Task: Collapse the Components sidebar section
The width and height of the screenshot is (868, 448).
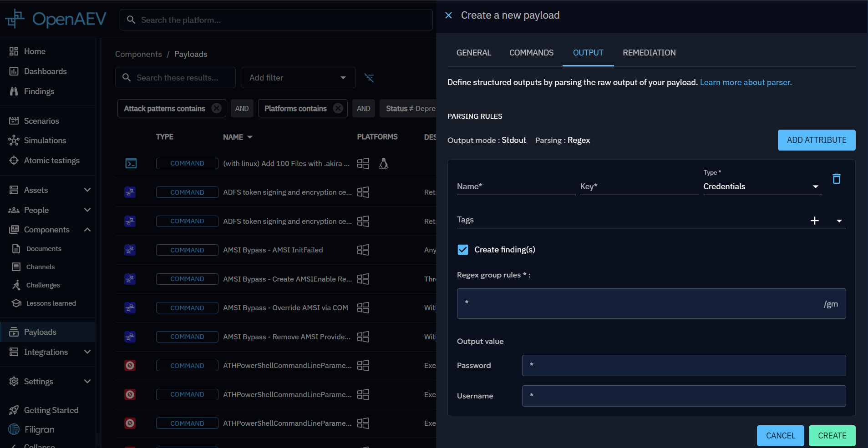Action: (87, 230)
